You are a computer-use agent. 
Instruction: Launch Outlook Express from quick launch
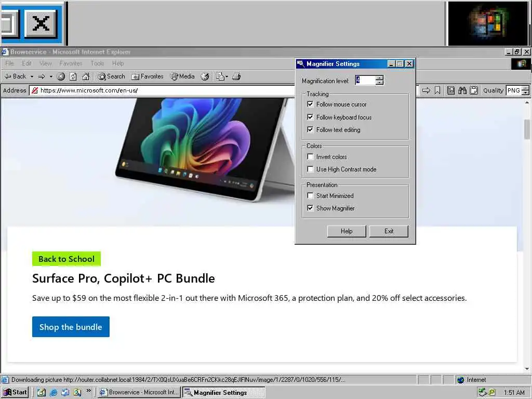65,392
